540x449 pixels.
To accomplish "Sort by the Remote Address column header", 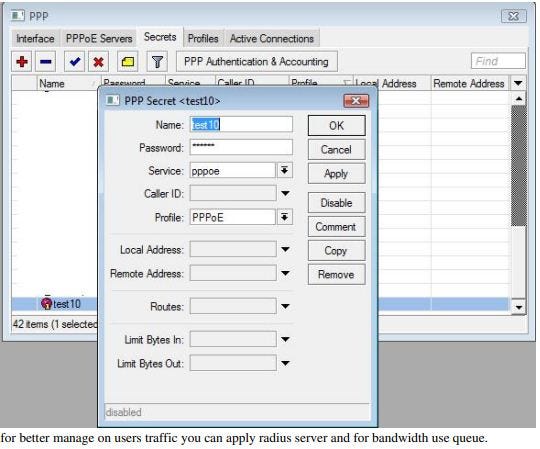I will [x=469, y=83].
